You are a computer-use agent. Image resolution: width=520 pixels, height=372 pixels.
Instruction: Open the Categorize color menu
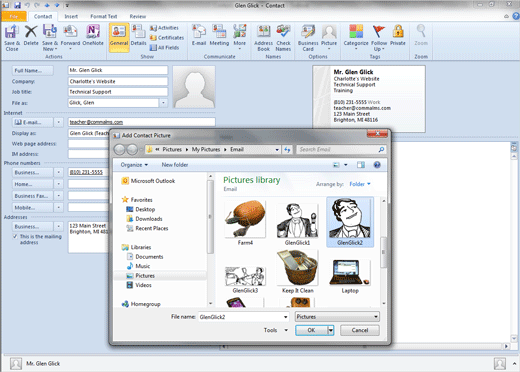click(356, 37)
